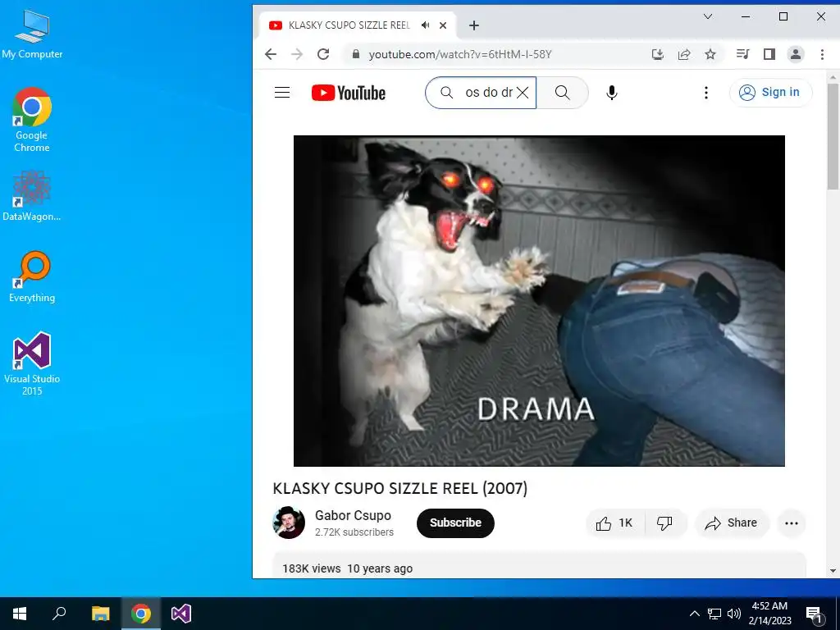The image size is (840, 630).
Task: Open Chrome media controls button
Action: pyautogui.click(x=742, y=54)
